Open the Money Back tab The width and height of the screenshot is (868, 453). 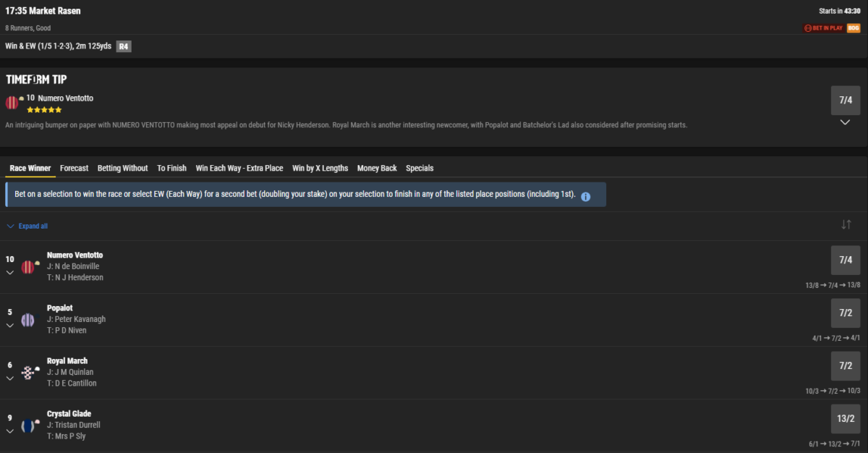(377, 168)
